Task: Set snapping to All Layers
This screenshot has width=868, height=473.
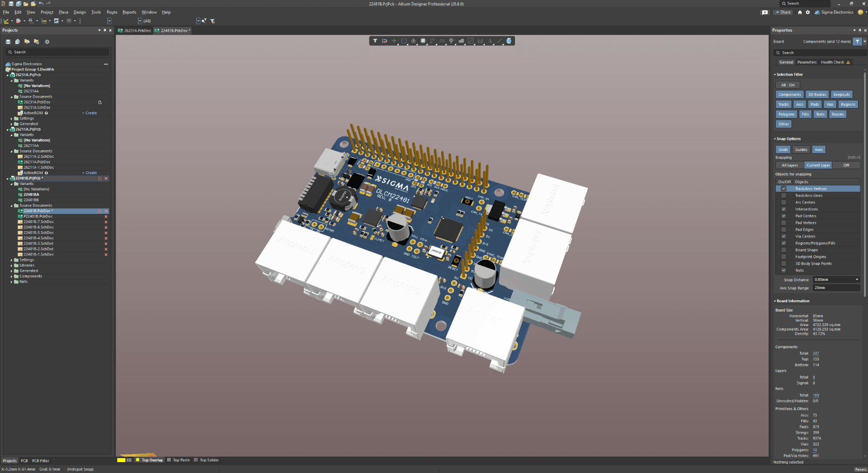Action: pos(790,166)
